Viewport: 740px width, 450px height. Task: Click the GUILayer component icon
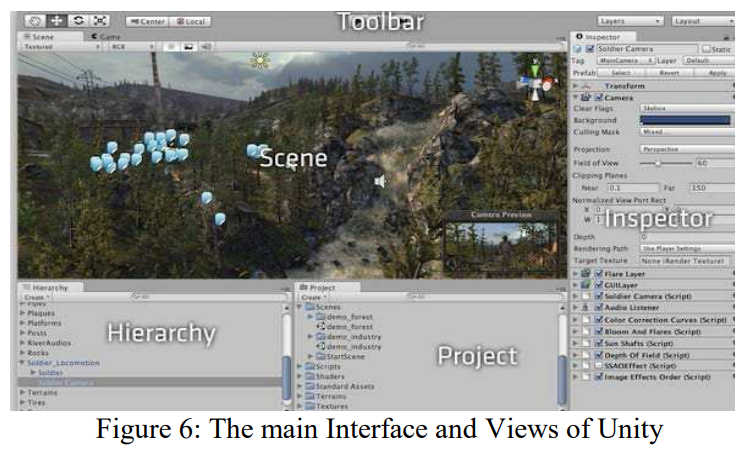click(x=586, y=285)
